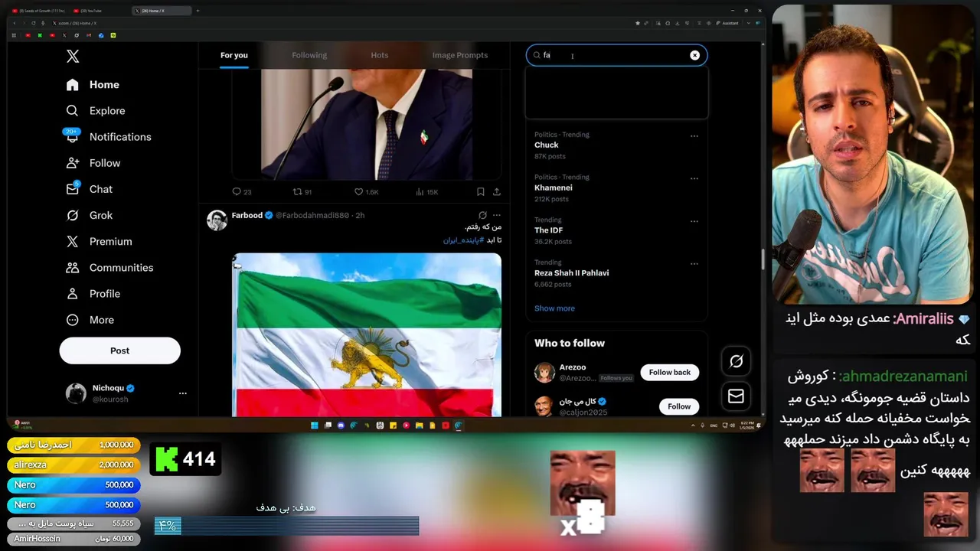Open the floating Grok button at right
Image resolution: width=980 pixels, height=551 pixels.
[x=736, y=361]
